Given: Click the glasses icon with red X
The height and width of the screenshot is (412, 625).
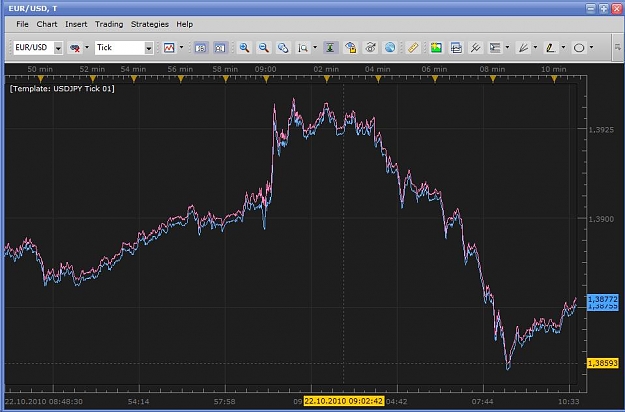Looking at the screenshot, I should [x=75, y=48].
